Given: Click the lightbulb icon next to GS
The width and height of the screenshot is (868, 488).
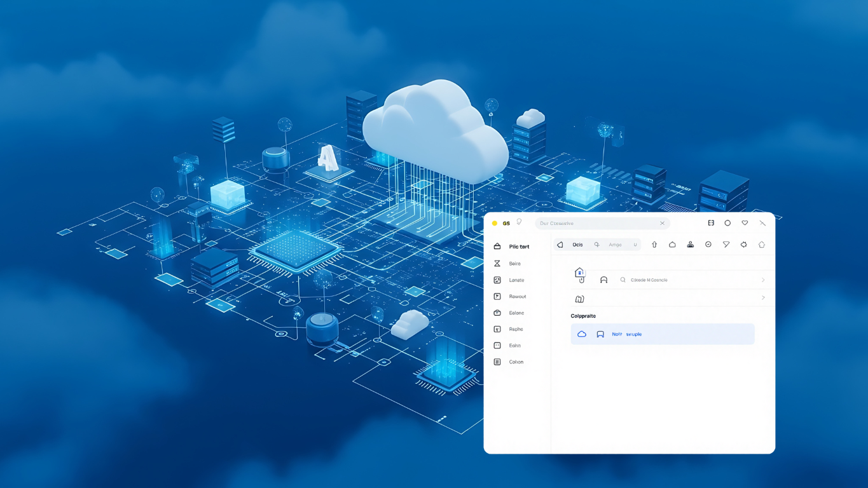Looking at the screenshot, I should (519, 222).
